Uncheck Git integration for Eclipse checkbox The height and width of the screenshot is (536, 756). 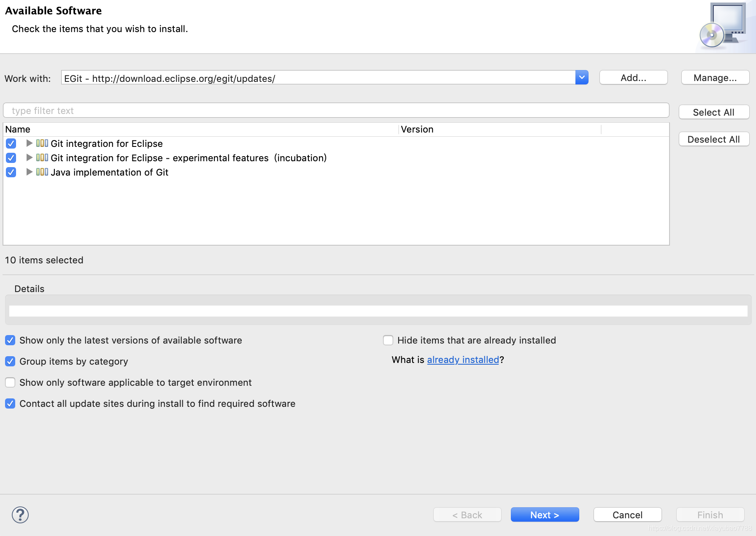[11, 143]
